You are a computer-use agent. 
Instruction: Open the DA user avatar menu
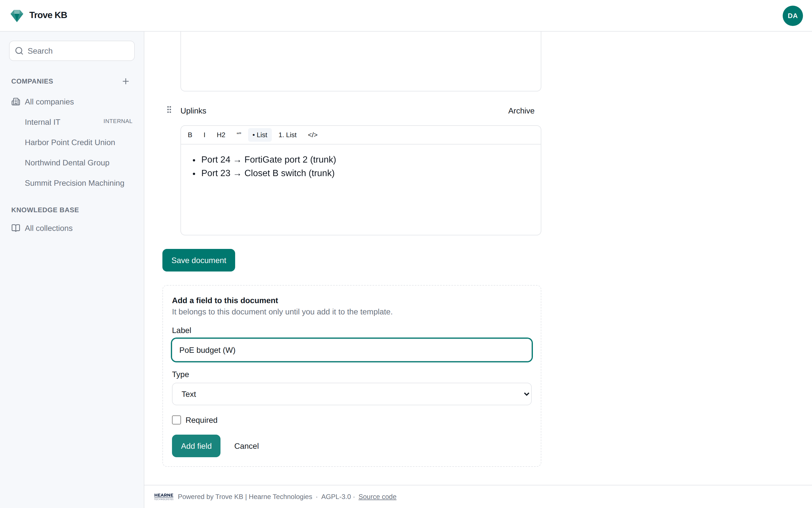(792, 16)
